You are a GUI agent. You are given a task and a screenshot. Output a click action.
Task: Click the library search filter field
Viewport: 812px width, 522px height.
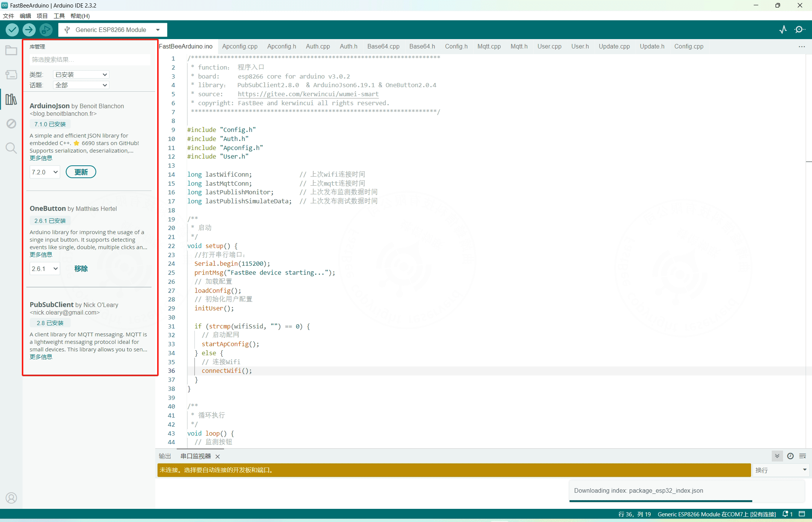tap(90, 59)
